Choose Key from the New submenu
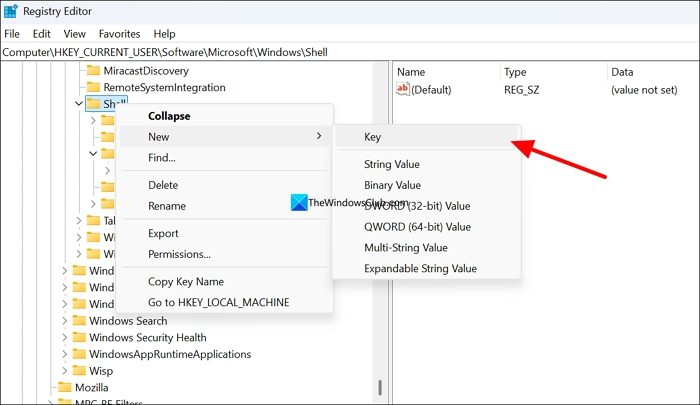700x405 pixels. tap(373, 137)
